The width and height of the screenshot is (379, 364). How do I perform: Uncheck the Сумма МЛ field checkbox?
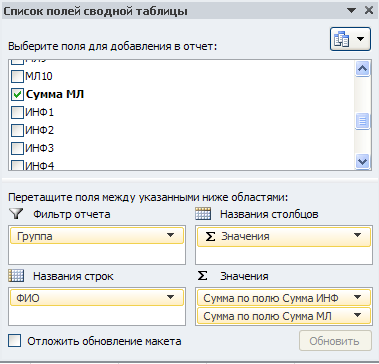tap(17, 95)
